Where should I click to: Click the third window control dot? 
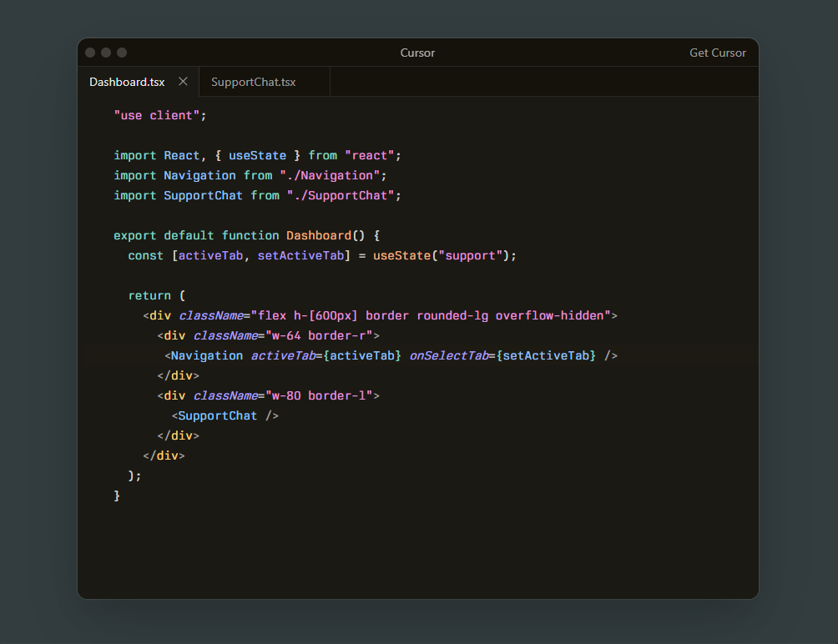122,53
